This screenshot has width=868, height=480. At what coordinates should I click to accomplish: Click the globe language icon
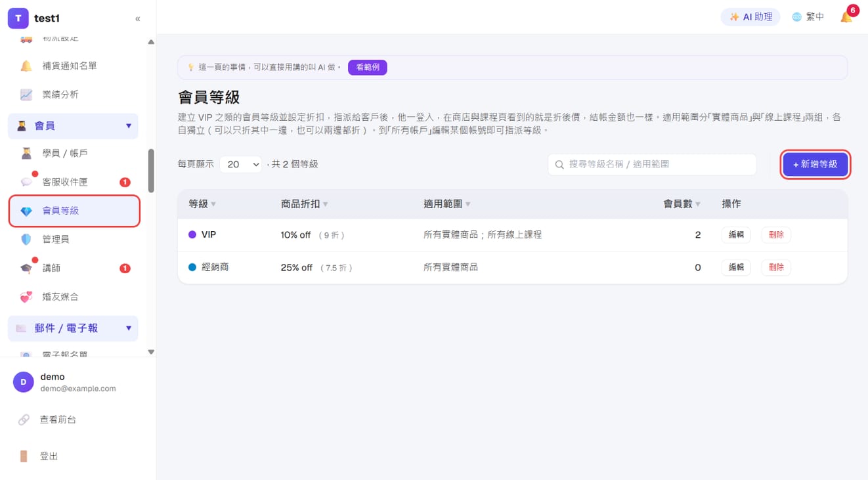coord(796,17)
